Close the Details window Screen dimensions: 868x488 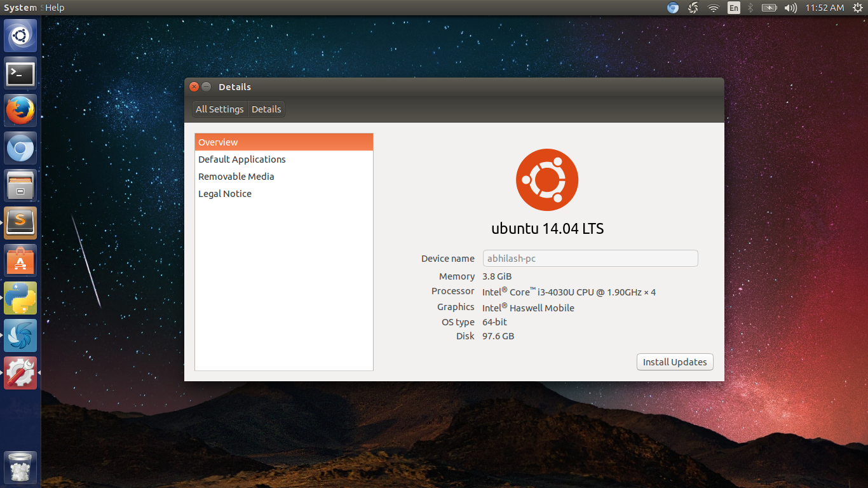(x=194, y=87)
